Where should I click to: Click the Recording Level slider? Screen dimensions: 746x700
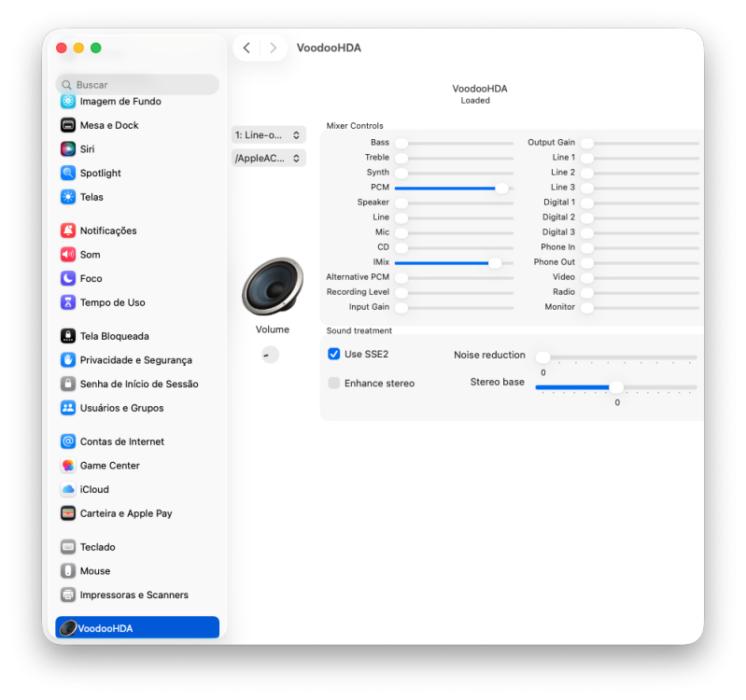[x=454, y=293]
